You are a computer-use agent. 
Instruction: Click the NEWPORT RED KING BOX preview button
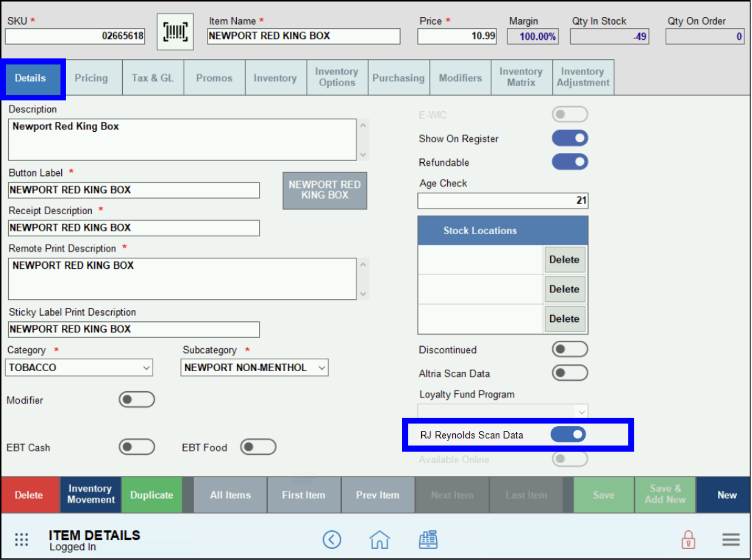[325, 190]
